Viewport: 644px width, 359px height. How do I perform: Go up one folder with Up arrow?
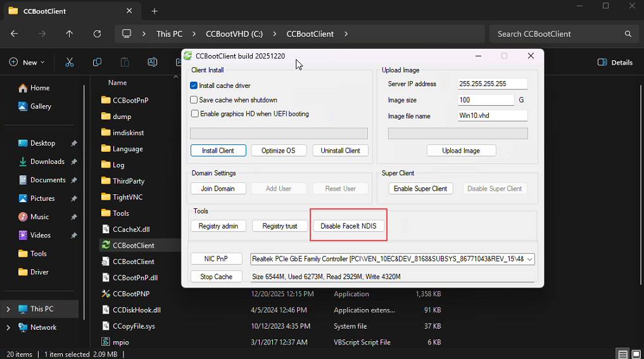pyautogui.click(x=69, y=34)
